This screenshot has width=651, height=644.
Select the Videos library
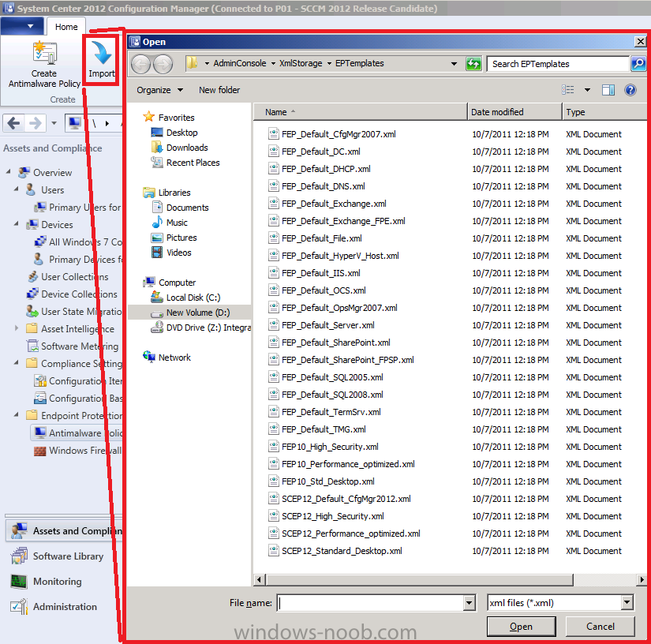(x=178, y=253)
